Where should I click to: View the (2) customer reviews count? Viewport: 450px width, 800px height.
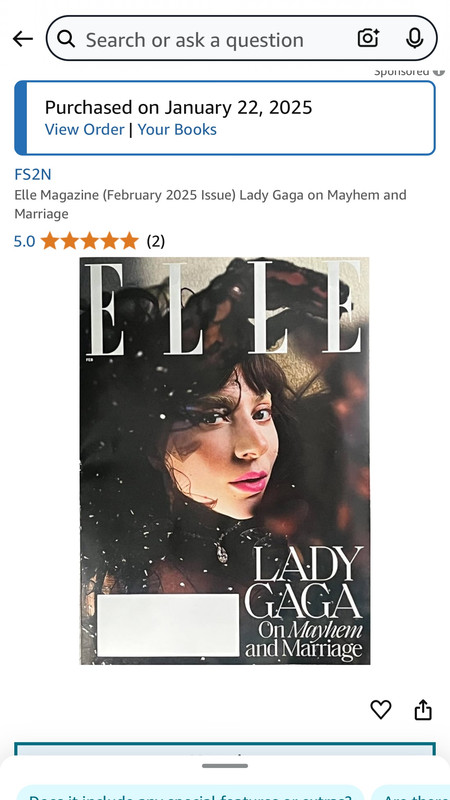pos(156,241)
